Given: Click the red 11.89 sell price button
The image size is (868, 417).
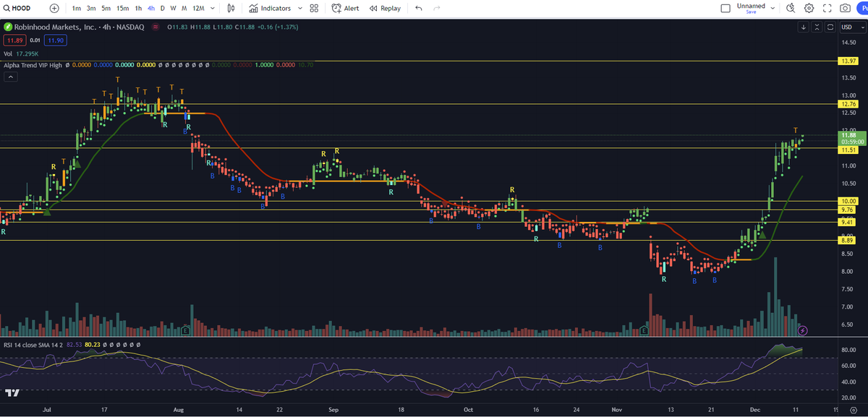Looking at the screenshot, I should click(x=15, y=40).
